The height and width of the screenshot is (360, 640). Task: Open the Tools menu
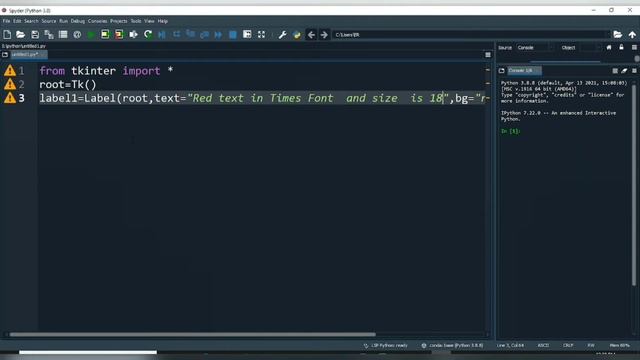[x=136, y=21]
